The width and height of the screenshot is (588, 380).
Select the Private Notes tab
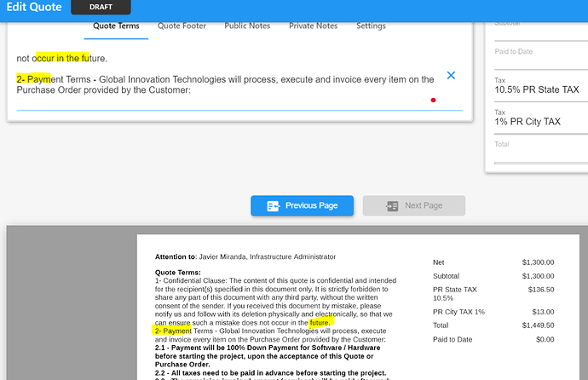pos(313,26)
